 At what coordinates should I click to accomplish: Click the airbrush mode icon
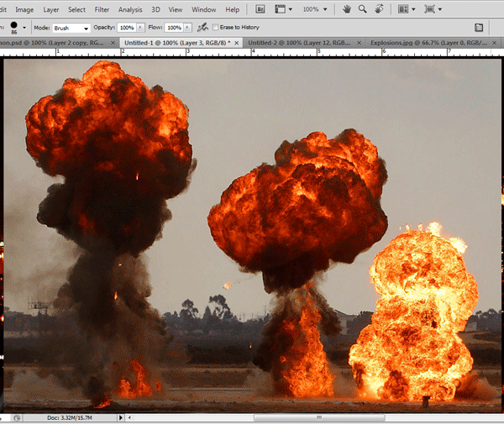(x=202, y=28)
